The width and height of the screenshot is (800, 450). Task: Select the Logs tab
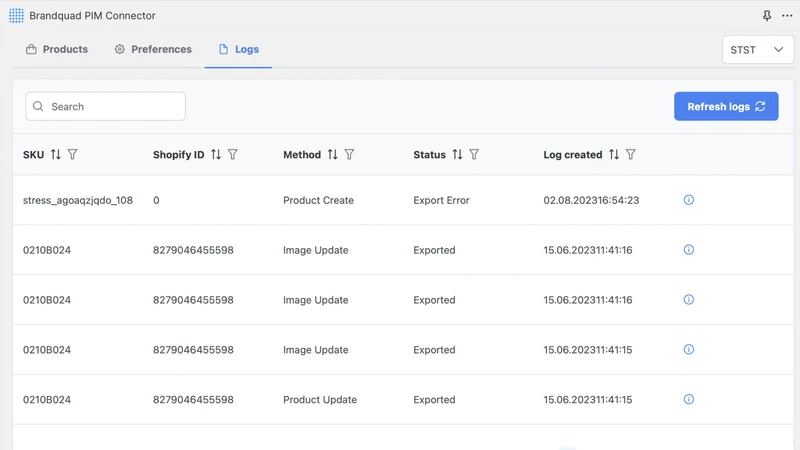238,49
